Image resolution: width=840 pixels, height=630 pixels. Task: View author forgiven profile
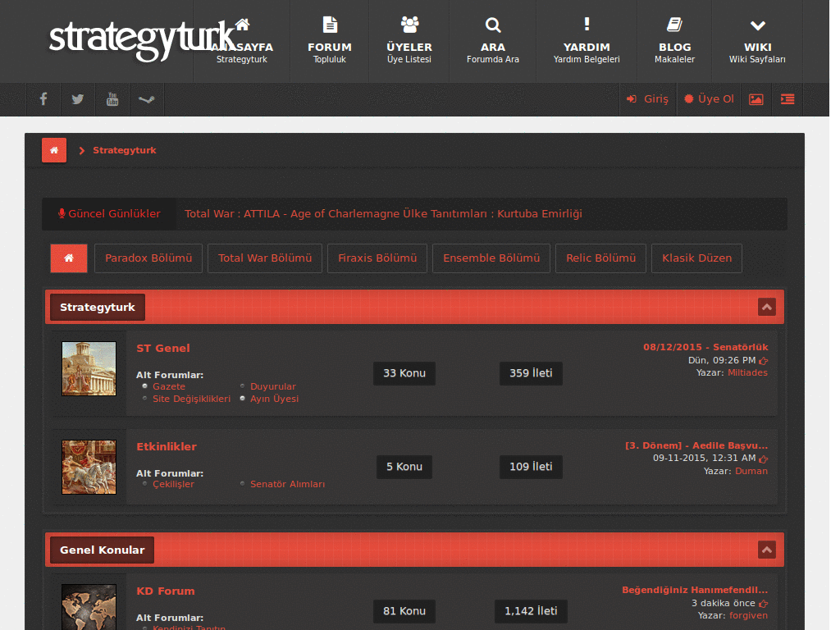(748, 615)
